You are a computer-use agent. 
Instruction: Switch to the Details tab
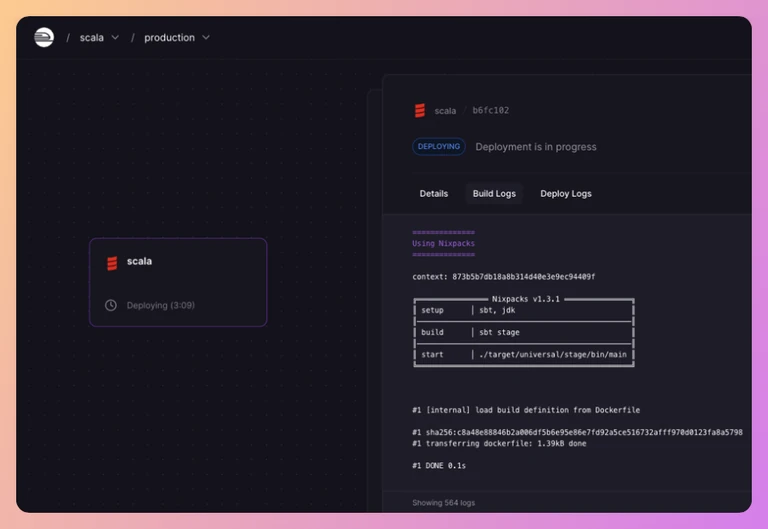(x=433, y=193)
